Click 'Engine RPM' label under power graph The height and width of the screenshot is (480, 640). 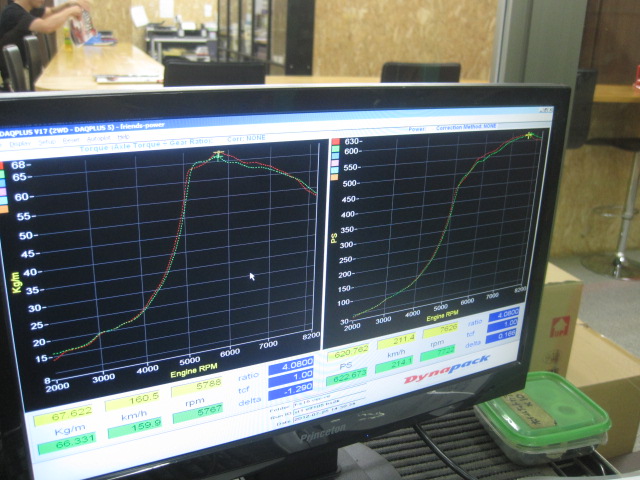(x=442, y=315)
